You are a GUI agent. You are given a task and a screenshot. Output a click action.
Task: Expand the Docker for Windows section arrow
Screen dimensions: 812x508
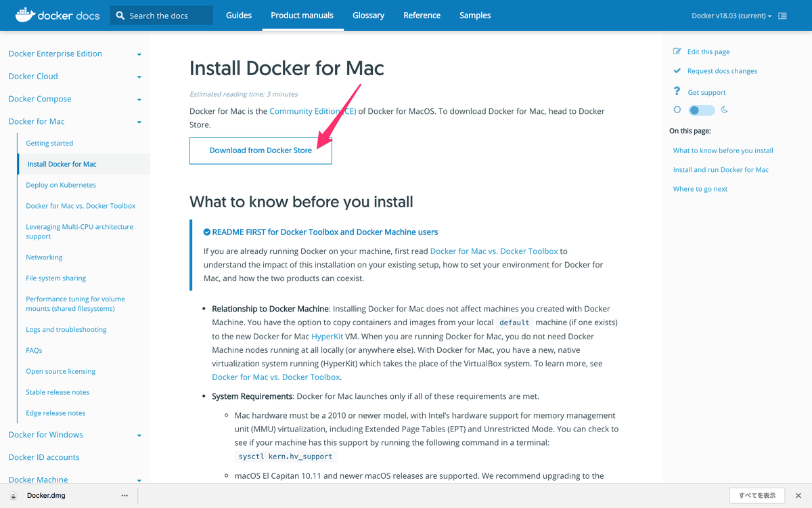point(139,435)
